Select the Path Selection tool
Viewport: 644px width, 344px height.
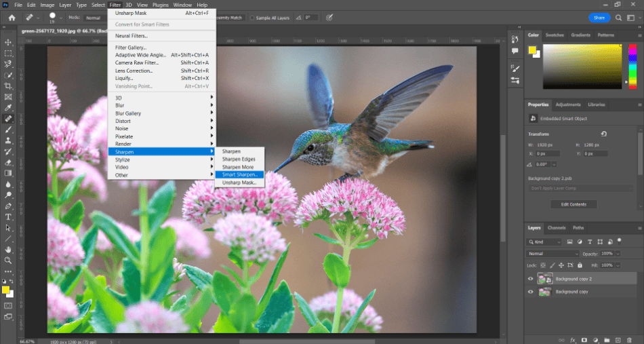tap(8, 228)
